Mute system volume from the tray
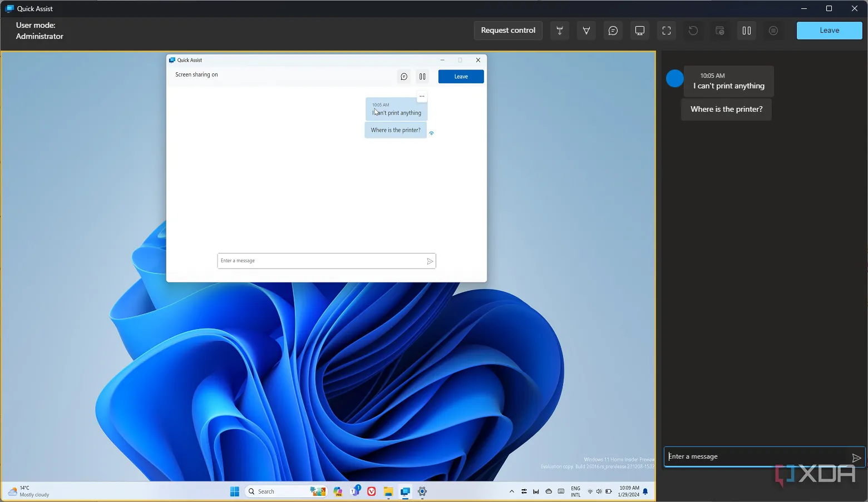Image resolution: width=868 pixels, height=502 pixels. tap(599, 491)
